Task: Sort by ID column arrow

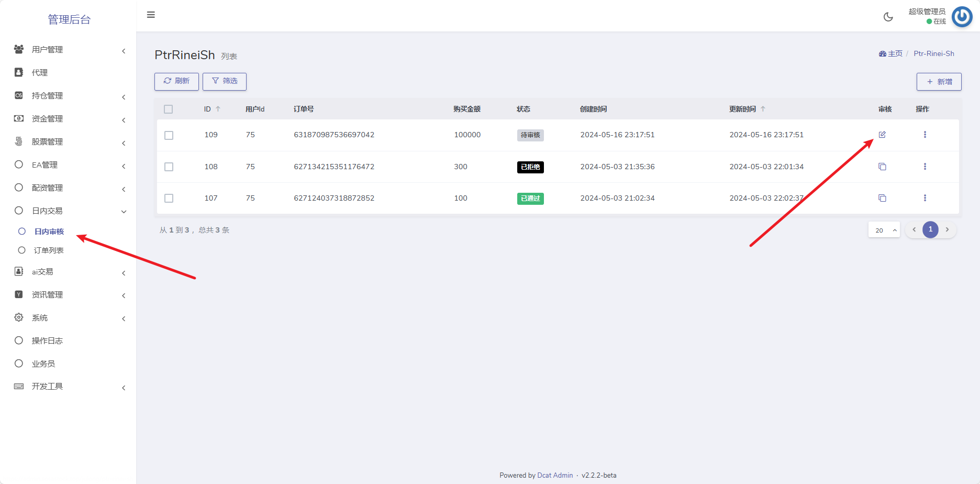Action: coord(218,109)
